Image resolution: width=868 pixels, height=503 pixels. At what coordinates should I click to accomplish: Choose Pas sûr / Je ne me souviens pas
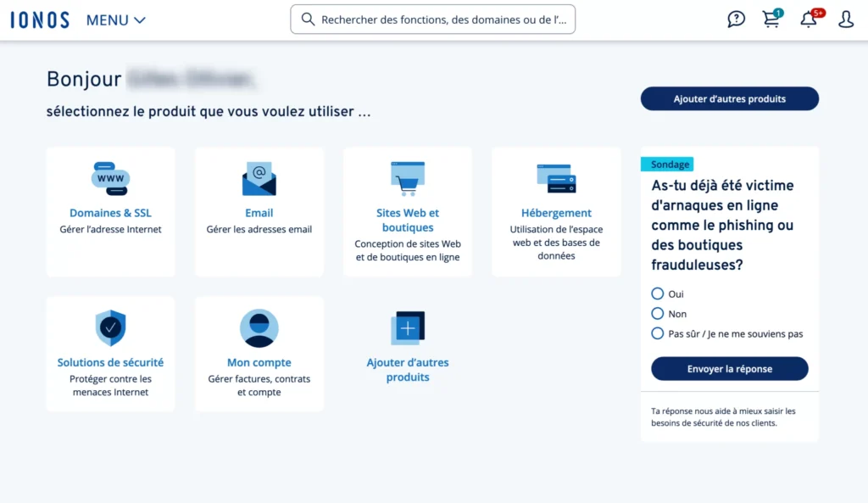coord(658,333)
